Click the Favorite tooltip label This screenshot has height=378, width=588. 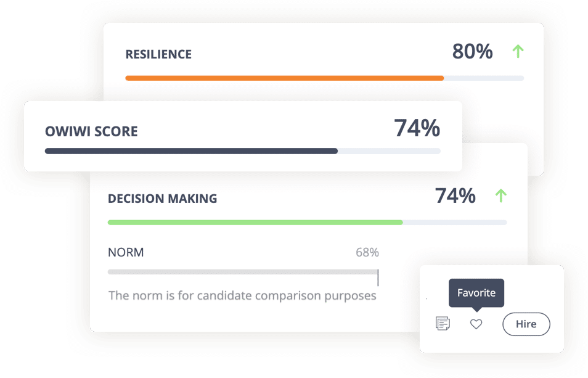point(476,292)
